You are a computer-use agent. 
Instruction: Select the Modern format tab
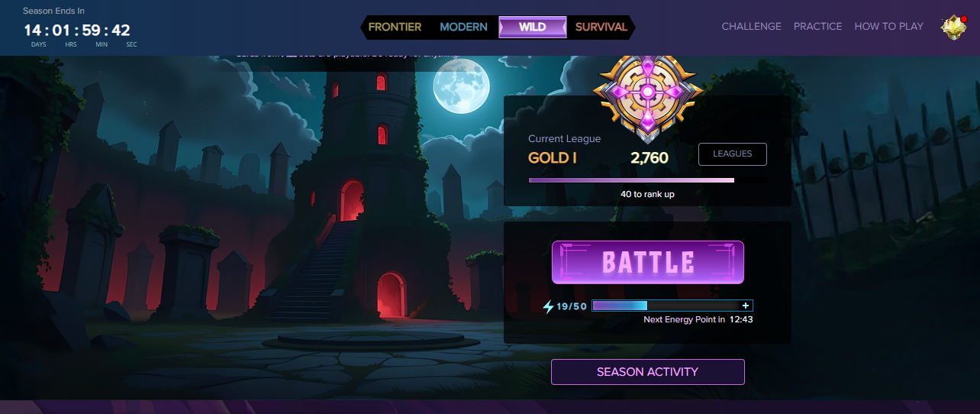pyautogui.click(x=463, y=27)
